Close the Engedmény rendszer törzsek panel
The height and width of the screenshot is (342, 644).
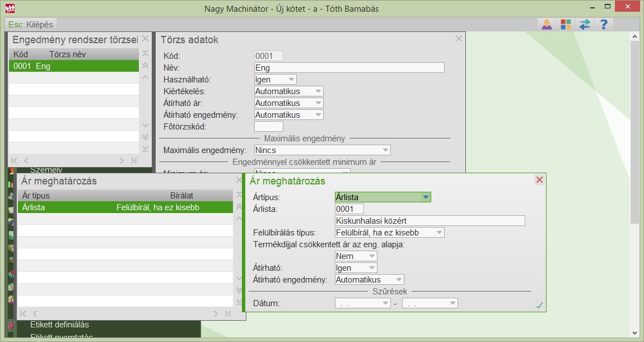[146, 39]
